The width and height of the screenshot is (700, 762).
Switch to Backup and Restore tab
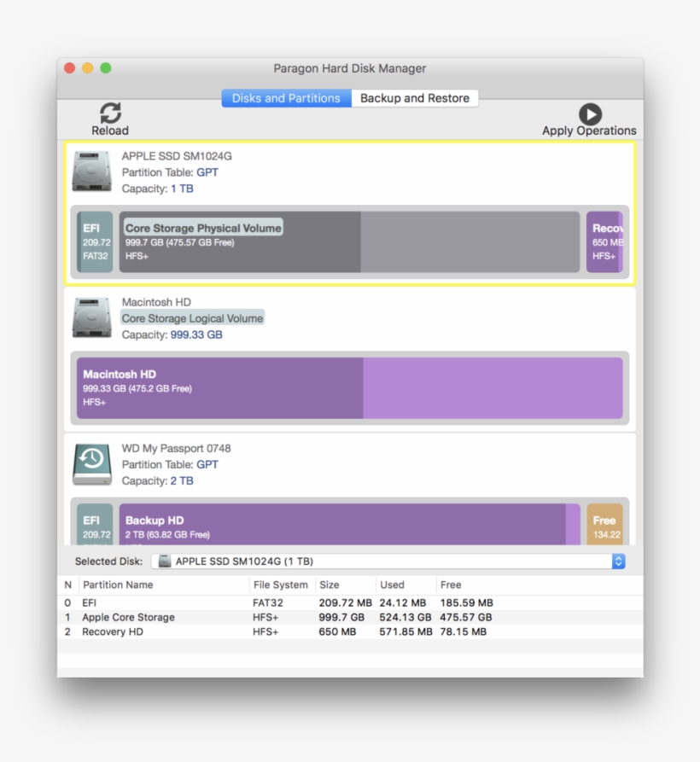[x=414, y=98]
